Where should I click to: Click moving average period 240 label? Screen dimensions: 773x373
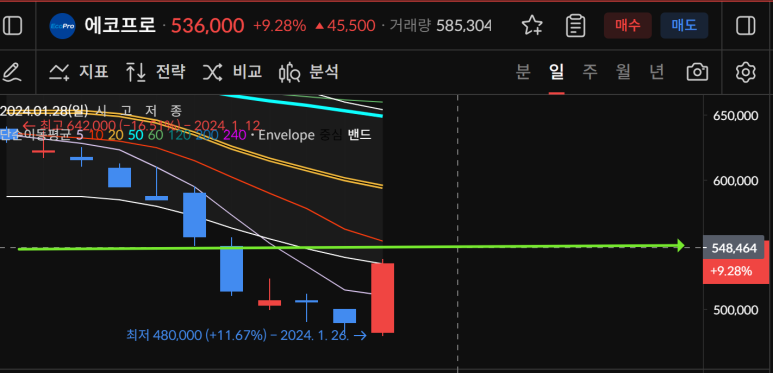click(x=235, y=135)
